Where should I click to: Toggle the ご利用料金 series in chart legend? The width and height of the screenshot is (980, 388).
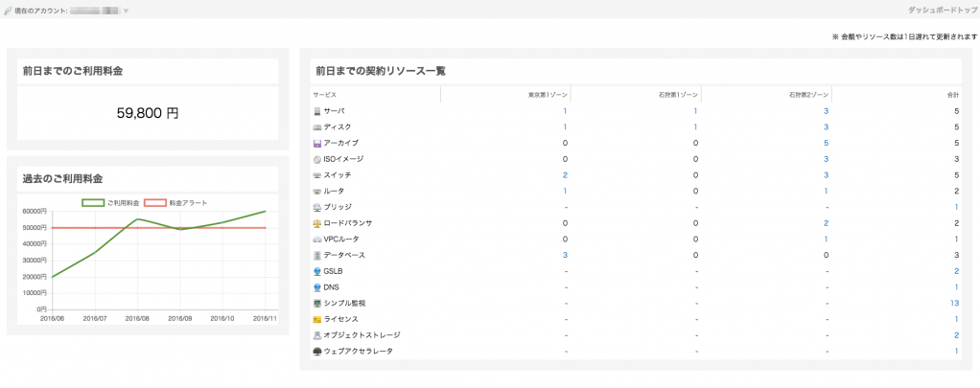[111, 202]
